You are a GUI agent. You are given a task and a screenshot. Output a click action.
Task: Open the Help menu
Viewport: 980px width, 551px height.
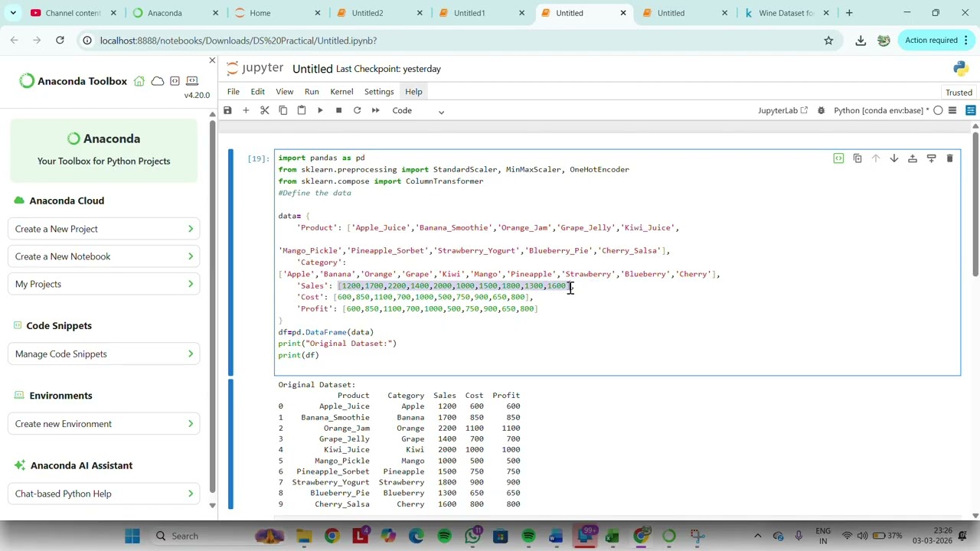coord(413,92)
